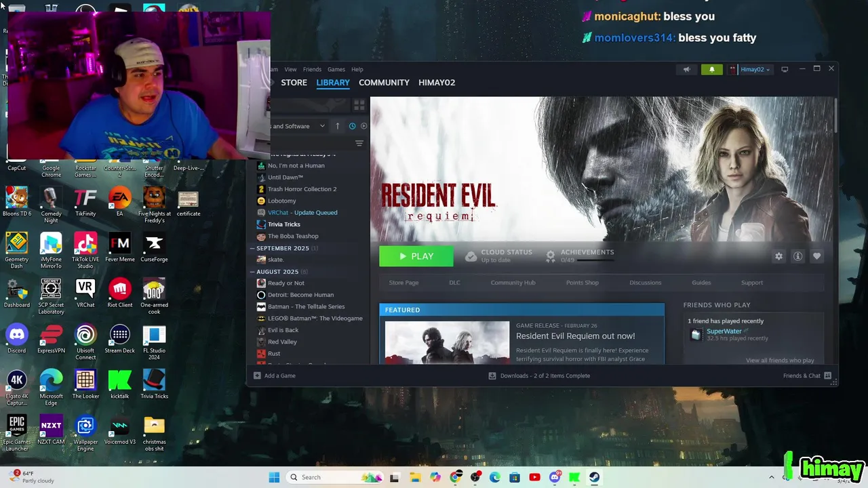This screenshot has height=488, width=868.
Task: Open the Friends menu in Steam
Action: 312,69
